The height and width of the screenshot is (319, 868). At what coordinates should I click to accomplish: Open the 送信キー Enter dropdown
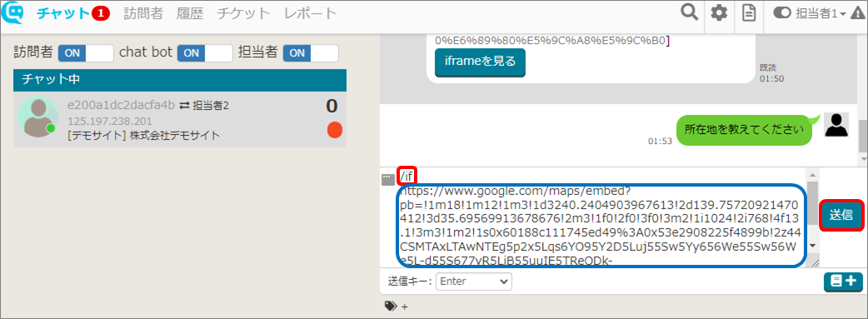tap(474, 282)
